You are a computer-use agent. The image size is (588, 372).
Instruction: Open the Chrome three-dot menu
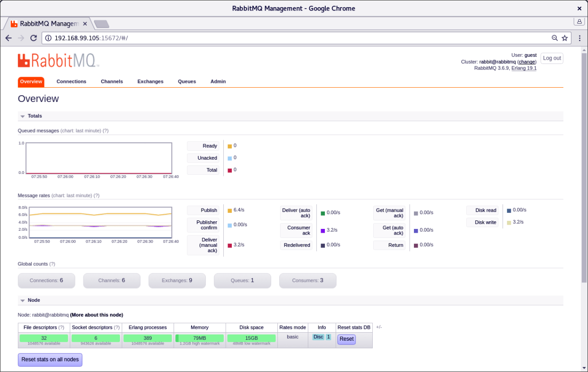[580, 38]
